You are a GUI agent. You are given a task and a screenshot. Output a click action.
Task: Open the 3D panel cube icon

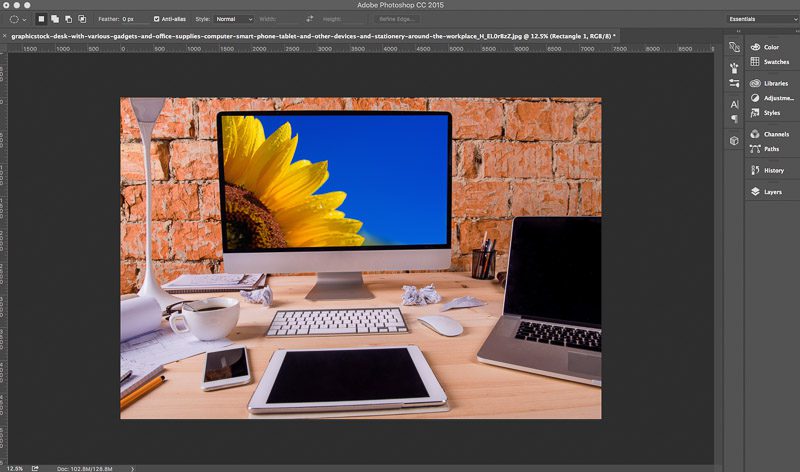click(734, 141)
